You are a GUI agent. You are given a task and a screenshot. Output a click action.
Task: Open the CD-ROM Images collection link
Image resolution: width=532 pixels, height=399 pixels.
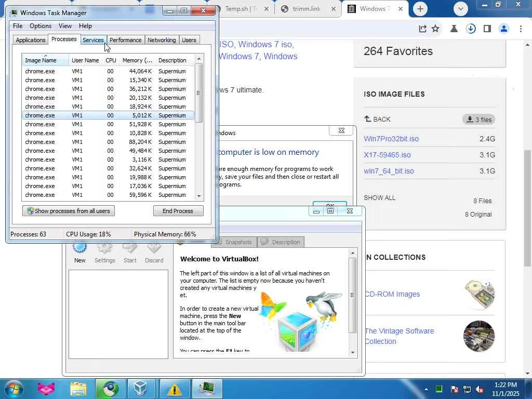pyautogui.click(x=392, y=294)
